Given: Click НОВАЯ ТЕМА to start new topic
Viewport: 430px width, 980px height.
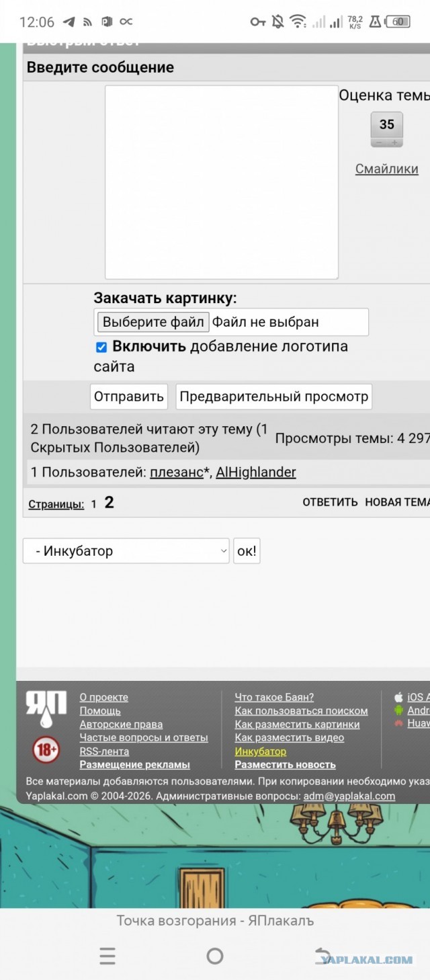Looking at the screenshot, I should [x=397, y=502].
